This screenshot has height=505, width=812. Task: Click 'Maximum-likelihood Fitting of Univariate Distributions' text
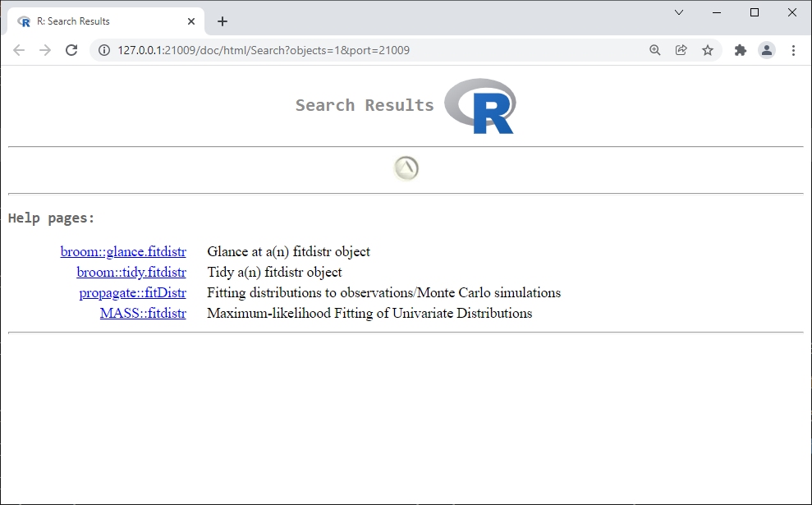[x=369, y=314]
